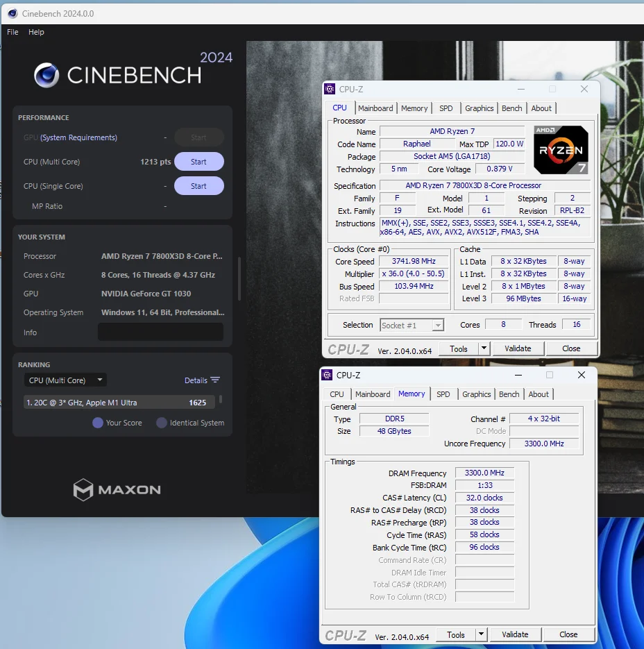This screenshot has height=649, width=644.
Task: Start the CPU (Multi Core) benchmark
Action: pyautogui.click(x=199, y=162)
